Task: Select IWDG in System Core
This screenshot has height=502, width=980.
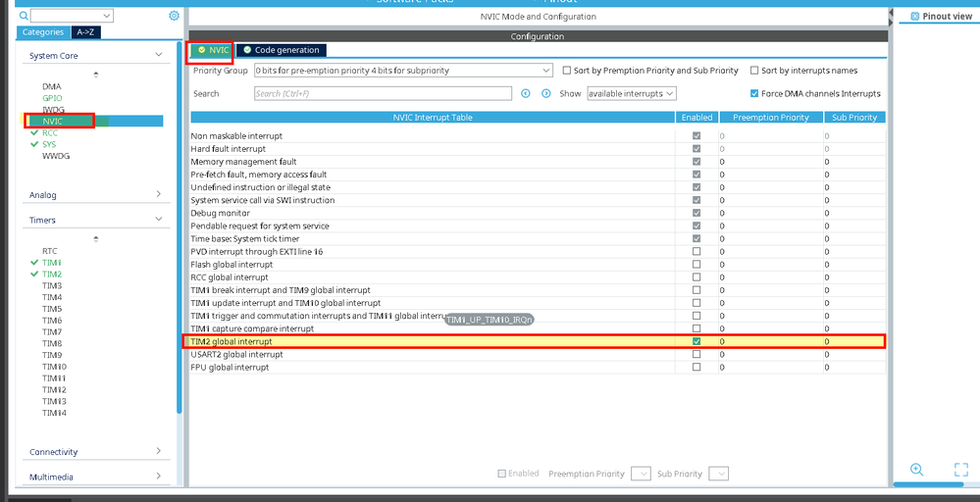Action: 53,109
